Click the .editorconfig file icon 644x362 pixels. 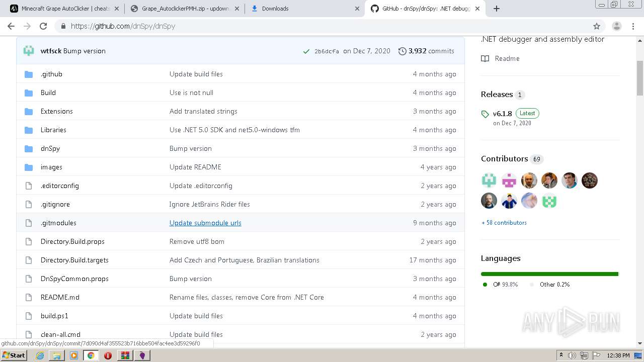(29, 186)
